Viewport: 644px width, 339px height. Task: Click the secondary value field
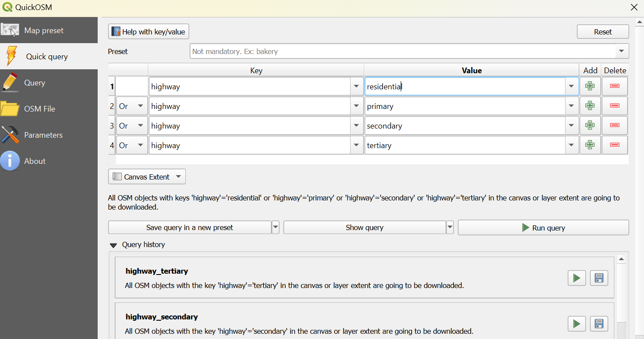(465, 126)
